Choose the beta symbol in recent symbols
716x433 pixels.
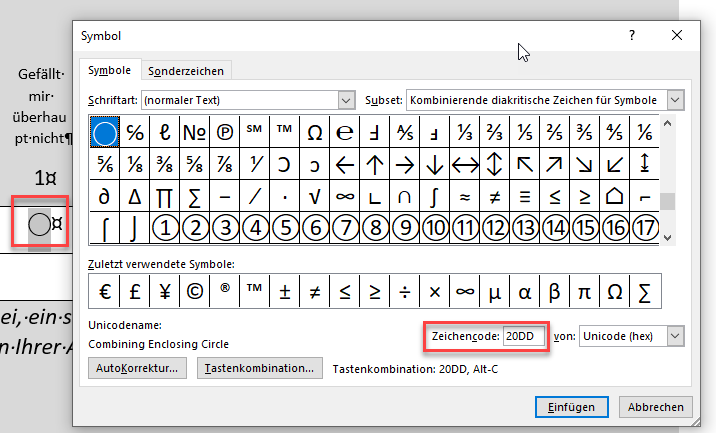554,291
